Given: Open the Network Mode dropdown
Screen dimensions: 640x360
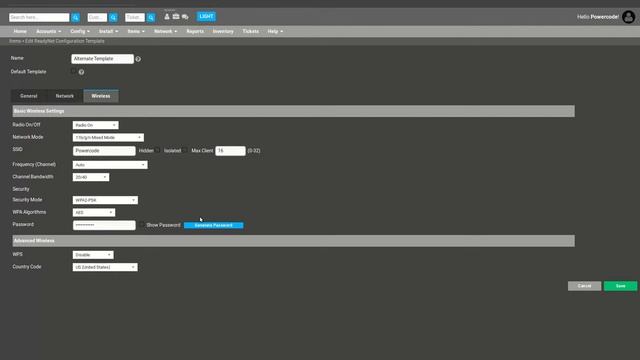Looking at the screenshot, I should (108, 138).
